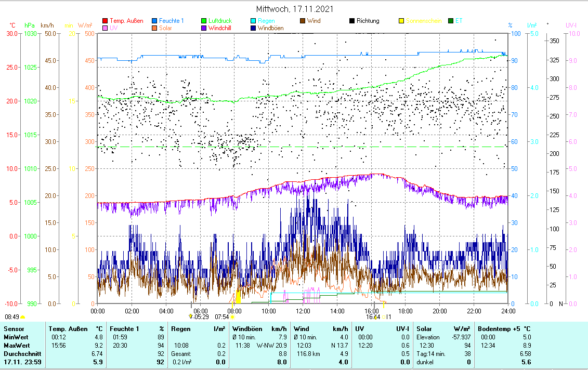Click the pink UV legend square
The width and height of the screenshot is (588, 370).
(x=105, y=28)
